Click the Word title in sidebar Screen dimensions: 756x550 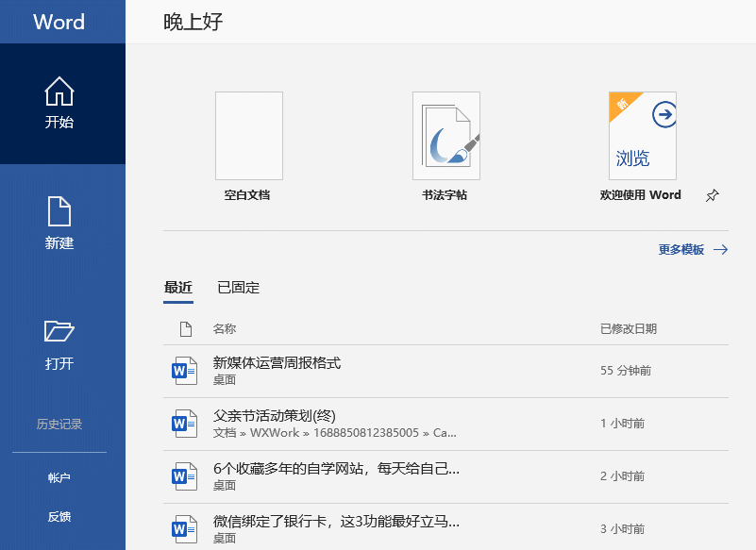59,22
